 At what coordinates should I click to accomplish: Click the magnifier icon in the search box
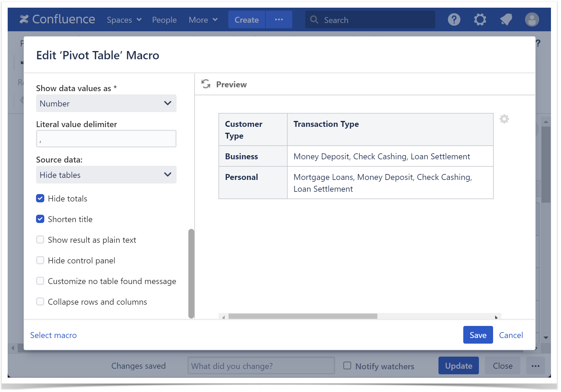pyautogui.click(x=314, y=20)
